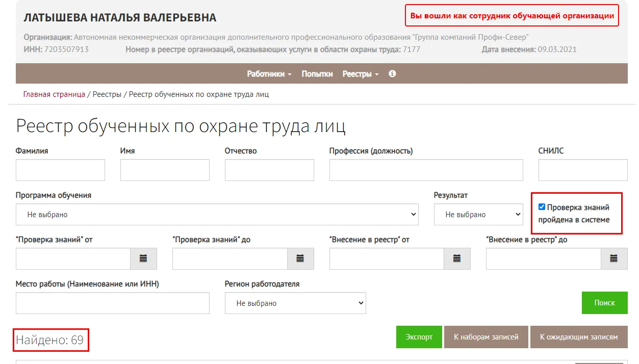Select the Место работы input field
This screenshot has height=364, width=639.
112,303
